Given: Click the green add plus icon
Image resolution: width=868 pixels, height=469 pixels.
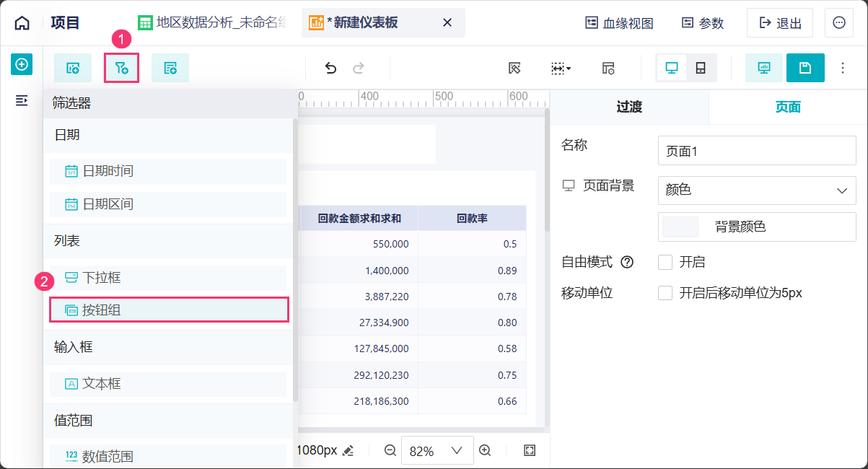Looking at the screenshot, I should click(22, 65).
